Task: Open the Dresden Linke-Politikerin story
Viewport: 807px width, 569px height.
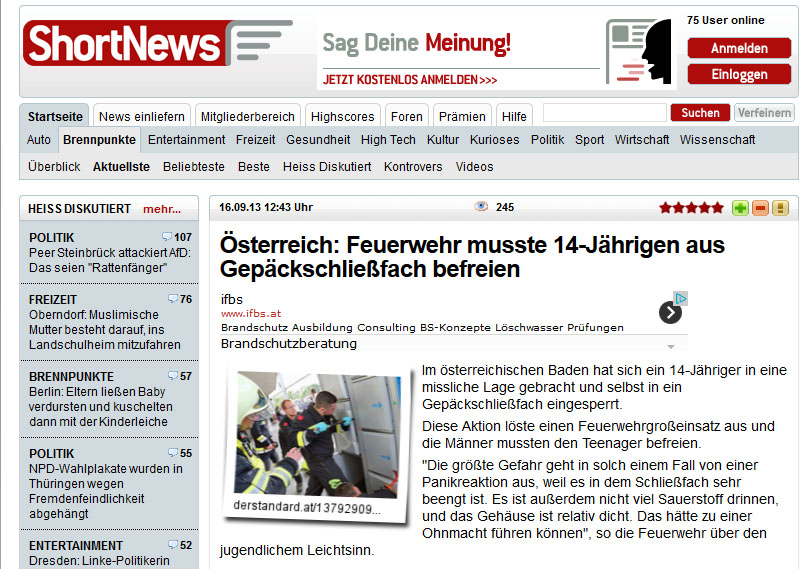Action: (x=99, y=561)
